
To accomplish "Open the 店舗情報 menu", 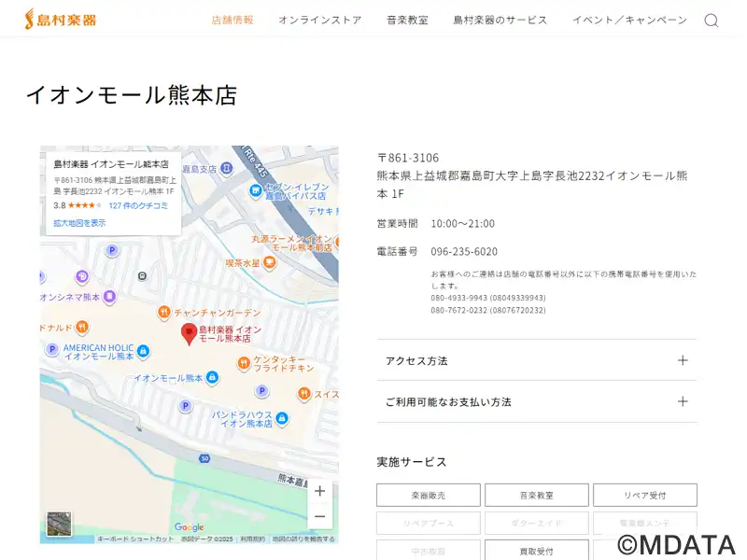I will pyautogui.click(x=233, y=20).
